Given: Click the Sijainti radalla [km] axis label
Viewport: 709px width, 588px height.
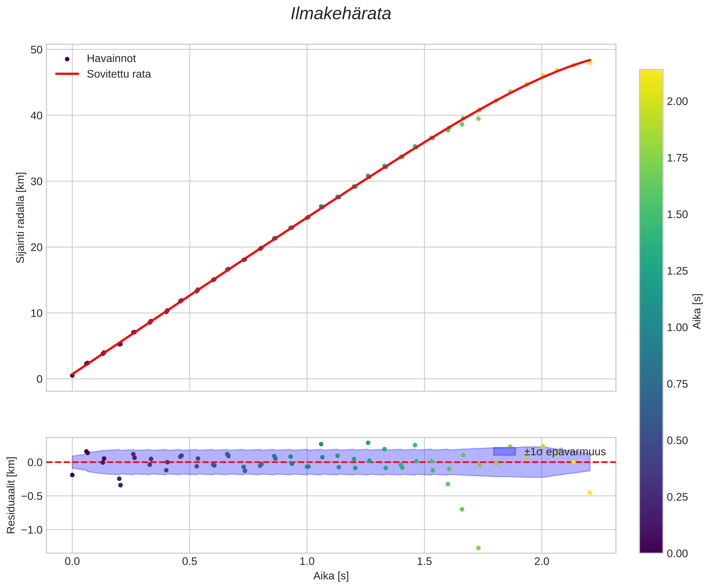Looking at the screenshot, I should tap(21, 218).
